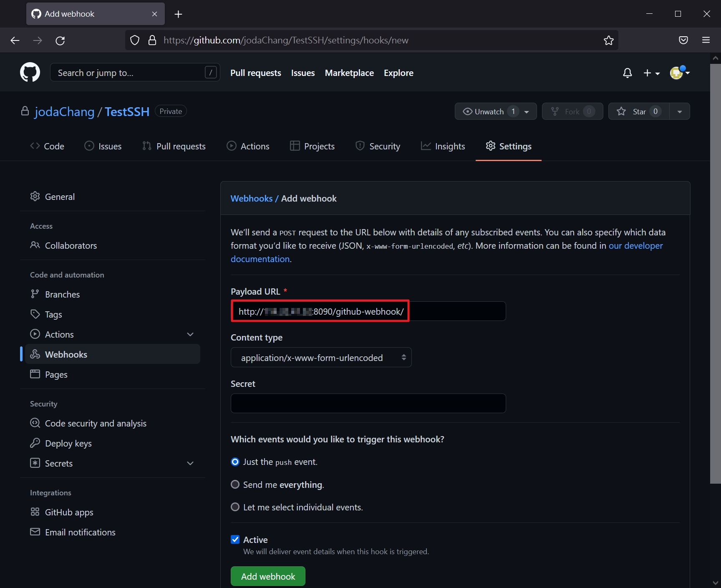
Task: Open Pages settings in the sidebar
Action: 113,374
